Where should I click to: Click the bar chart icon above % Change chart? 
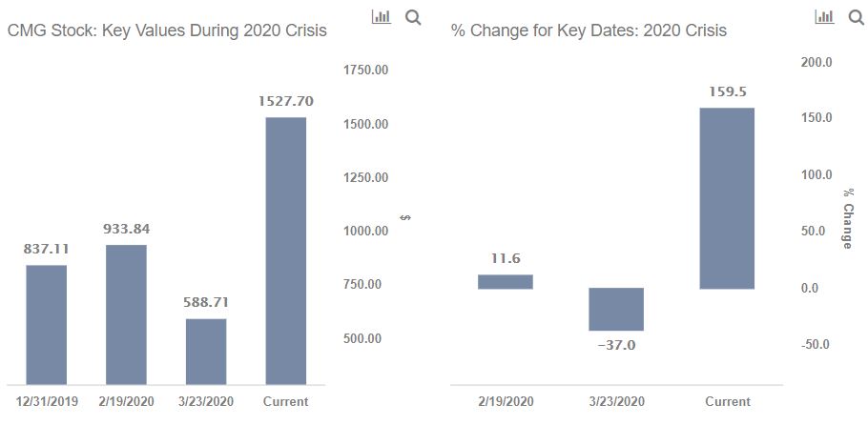(824, 16)
